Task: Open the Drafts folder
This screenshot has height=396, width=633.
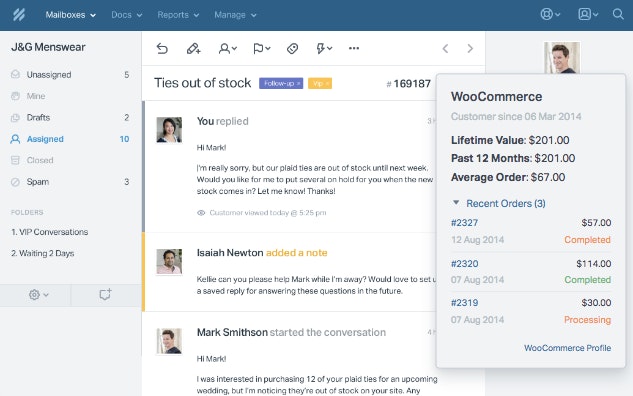Action: 70,117
